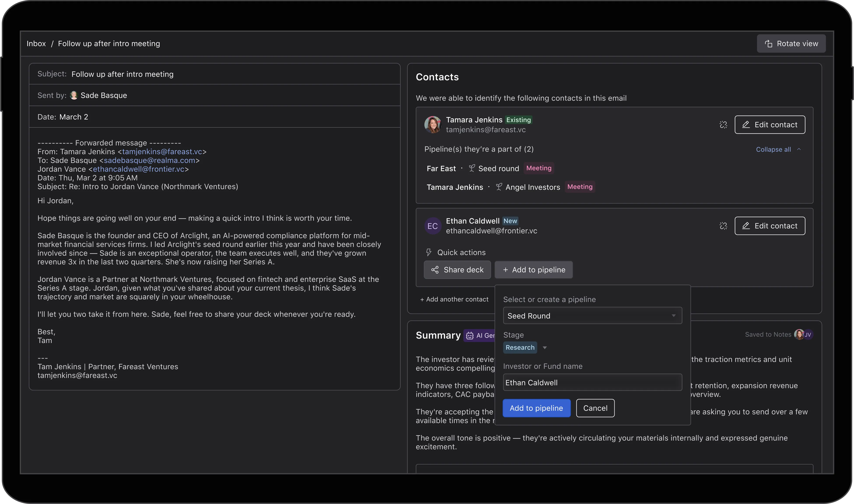Open ethancaldwell@frontier.vc link in email body
This screenshot has height=504, width=854.
coord(139,169)
